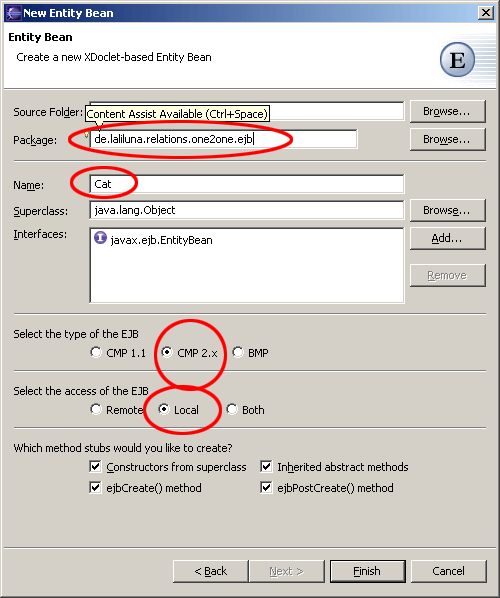500x598 pixels.
Task: Click the content assist lightbulb by Package
Action: point(87,134)
